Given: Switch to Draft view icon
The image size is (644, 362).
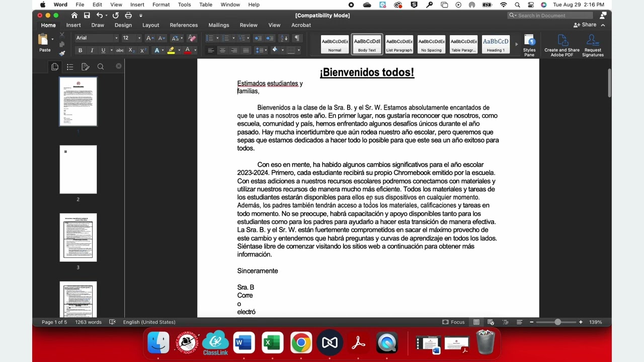Looking at the screenshot, I should tap(519, 322).
